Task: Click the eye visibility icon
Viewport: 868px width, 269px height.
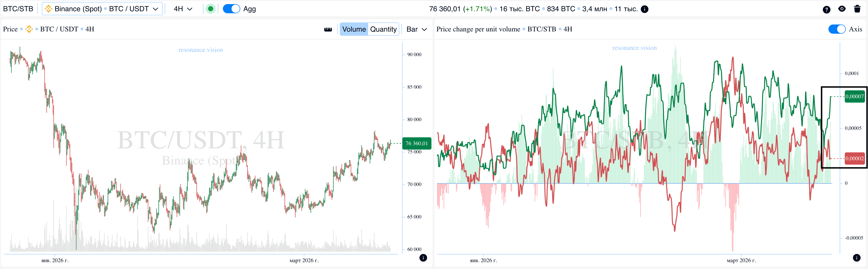Action: [842, 9]
